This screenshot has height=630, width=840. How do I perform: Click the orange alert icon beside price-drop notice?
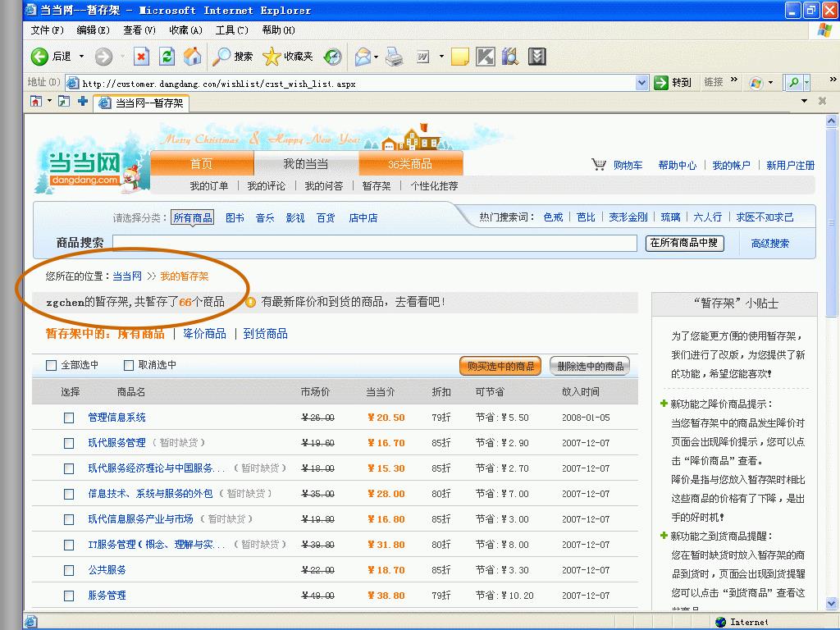pyautogui.click(x=250, y=302)
